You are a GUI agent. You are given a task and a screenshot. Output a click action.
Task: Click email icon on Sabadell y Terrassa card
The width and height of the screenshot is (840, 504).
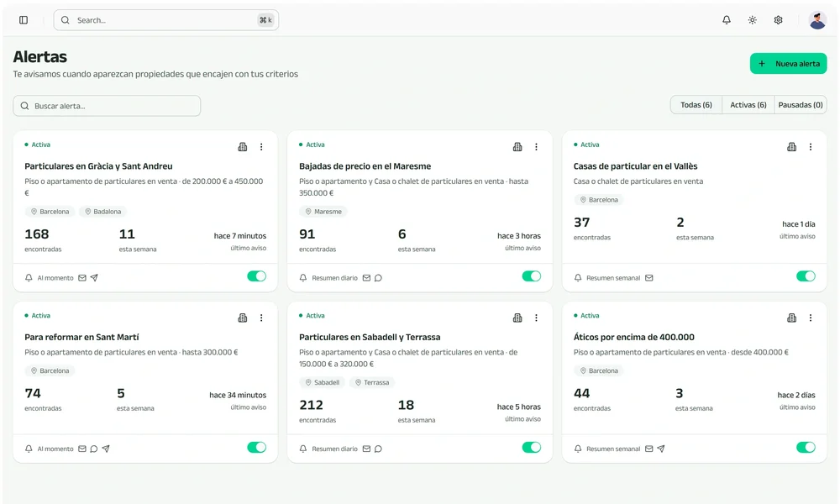[x=366, y=449]
